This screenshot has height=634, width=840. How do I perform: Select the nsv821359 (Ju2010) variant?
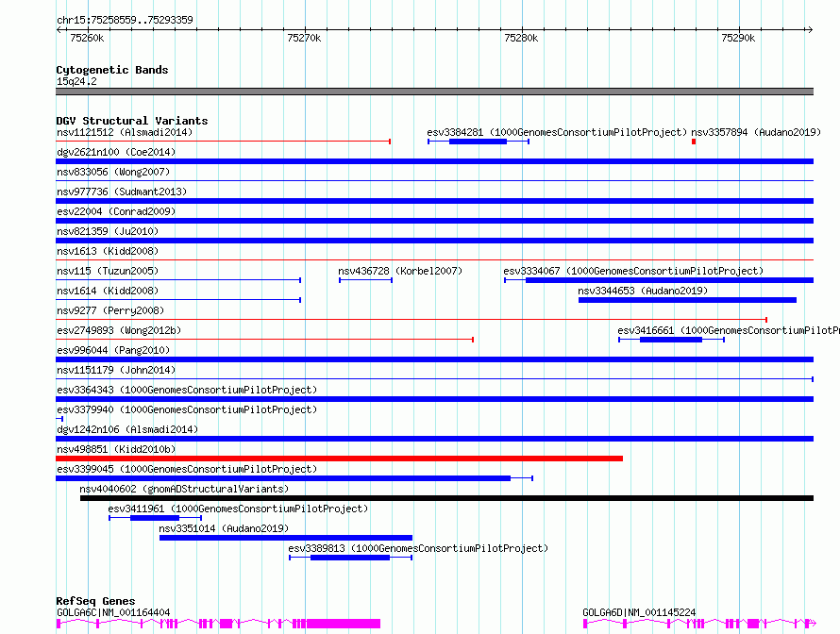tap(108, 231)
